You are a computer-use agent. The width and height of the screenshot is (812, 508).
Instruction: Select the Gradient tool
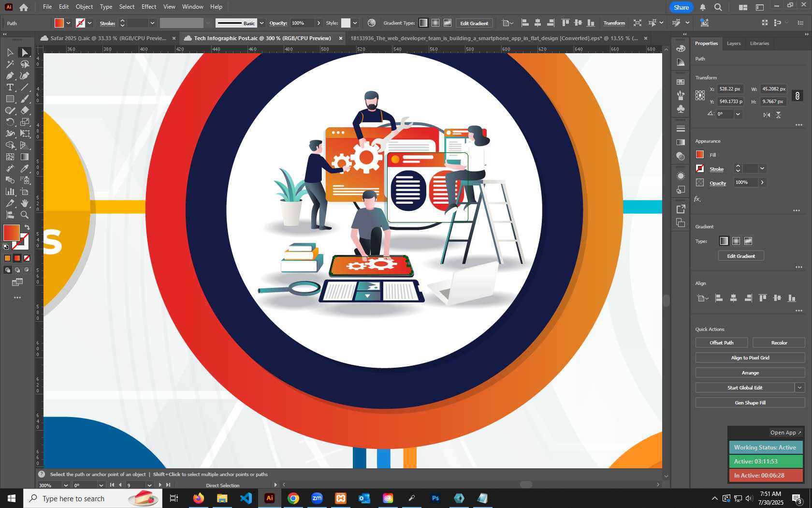[x=25, y=157]
